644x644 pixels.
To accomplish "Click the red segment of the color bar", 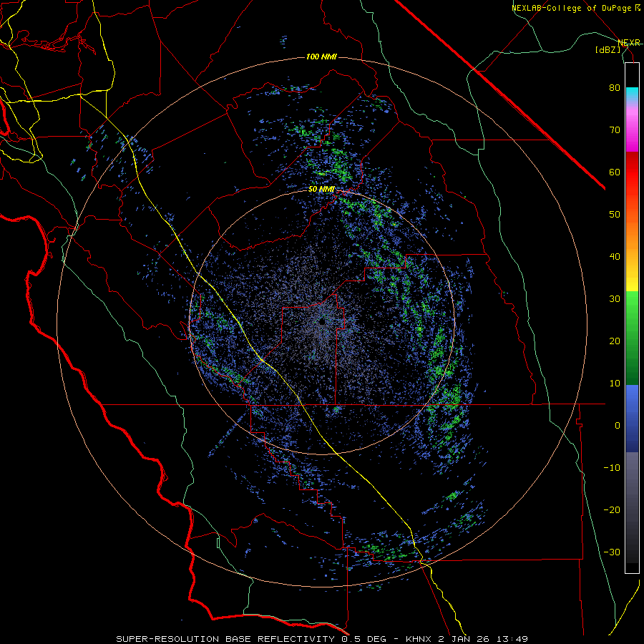I will 632,172.
